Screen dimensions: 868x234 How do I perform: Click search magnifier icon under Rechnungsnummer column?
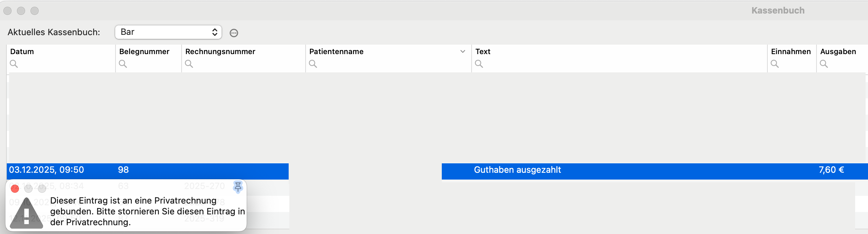click(189, 64)
